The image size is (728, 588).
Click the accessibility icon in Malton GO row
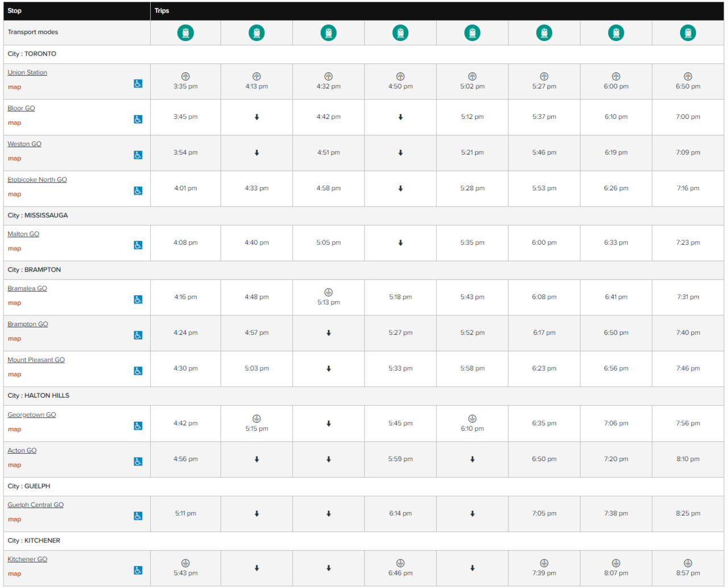(138, 245)
